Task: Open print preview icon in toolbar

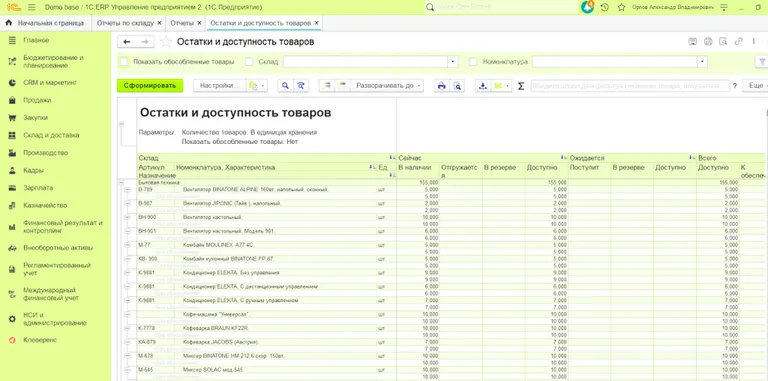Action: tap(457, 86)
